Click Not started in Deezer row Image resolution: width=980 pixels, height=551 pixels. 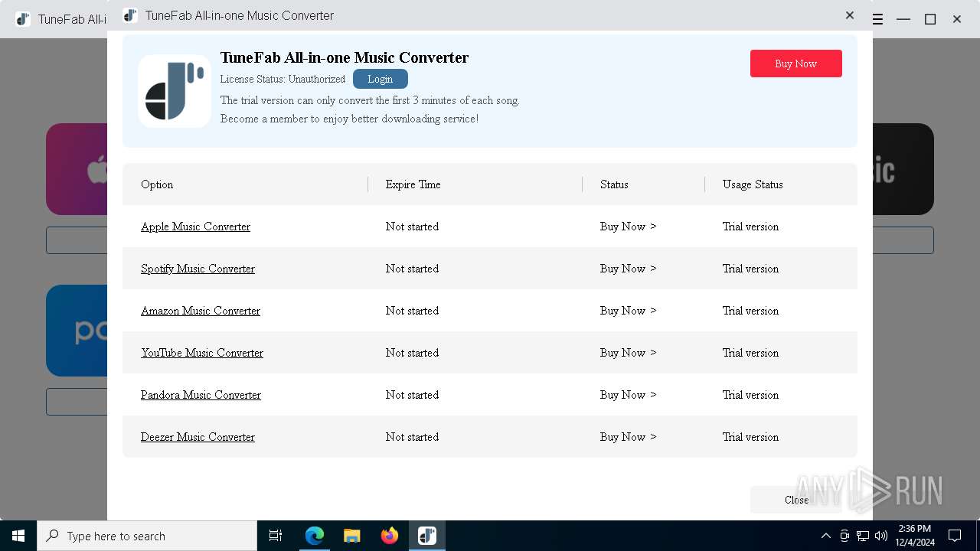coord(412,437)
